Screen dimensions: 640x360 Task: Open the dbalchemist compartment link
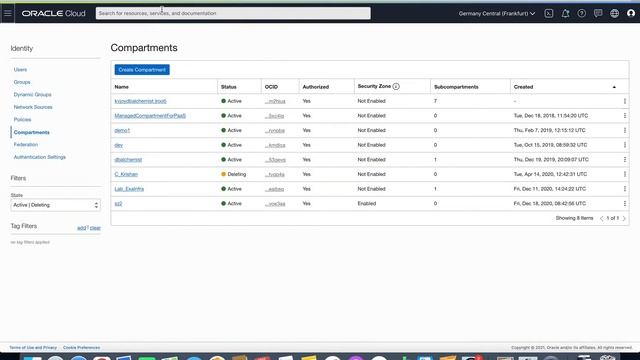tap(128, 160)
